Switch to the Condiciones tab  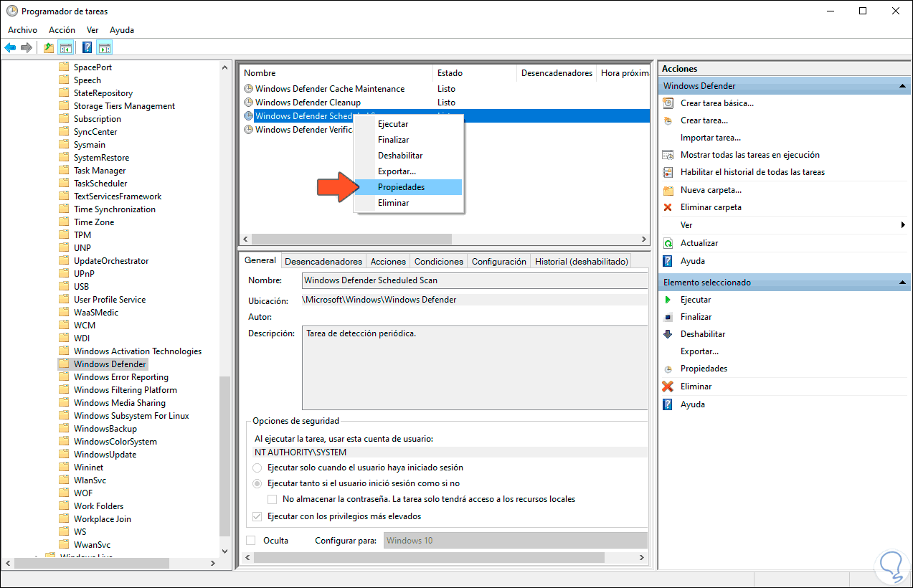(x=438, y=261)
